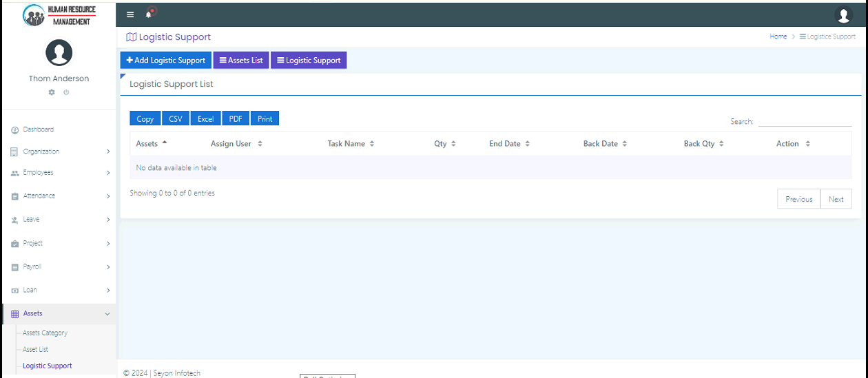This screenshot has height=378, width=868.
Task: Click the Dashboard icon in sidebar
Action: point(14,130)
